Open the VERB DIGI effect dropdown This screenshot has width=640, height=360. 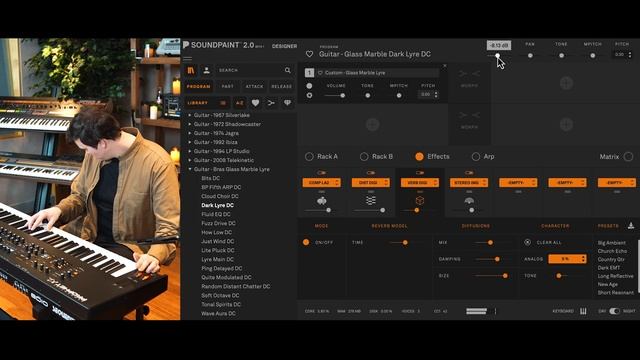coord(420,182)
